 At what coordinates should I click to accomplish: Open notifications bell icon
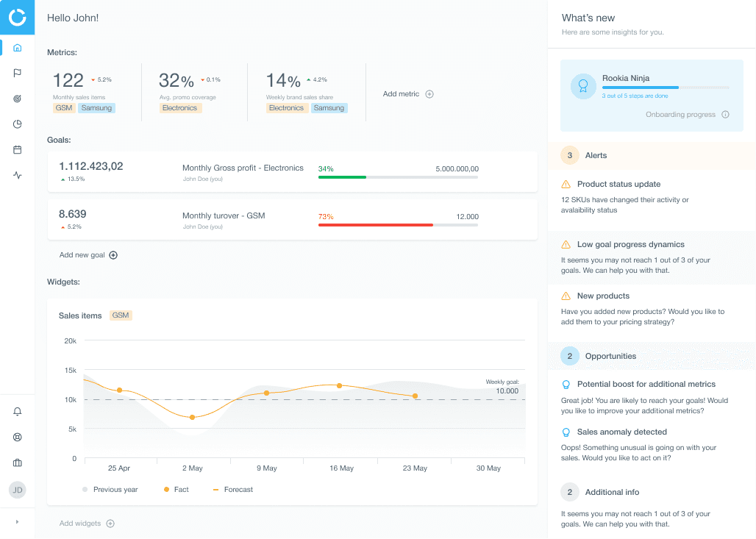point(18,411)
